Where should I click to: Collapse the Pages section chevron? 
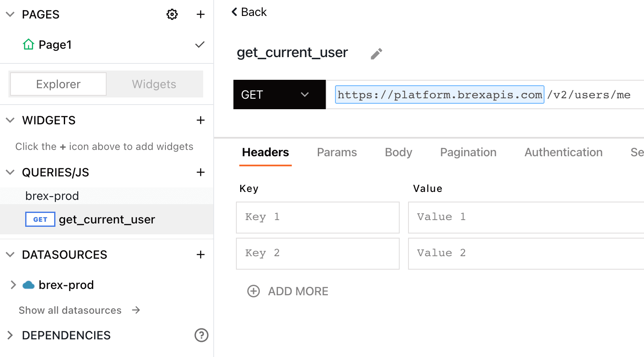(10, 14)
